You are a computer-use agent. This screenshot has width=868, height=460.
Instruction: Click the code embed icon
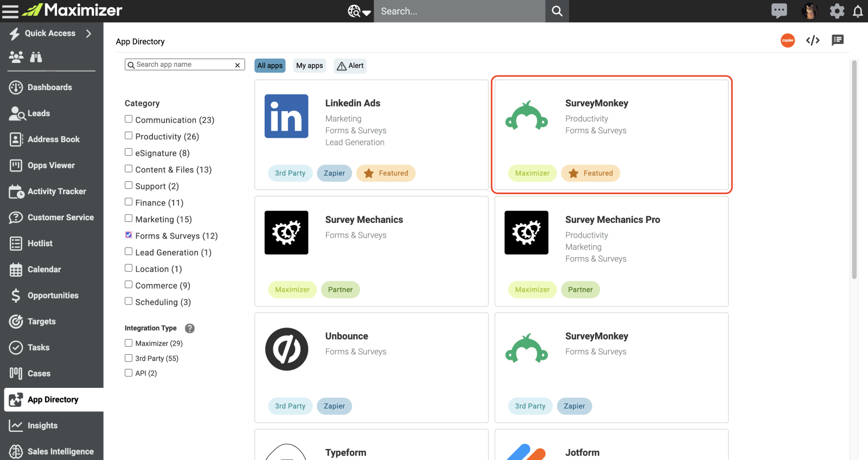pyautogui.click(x=813, y=40)
